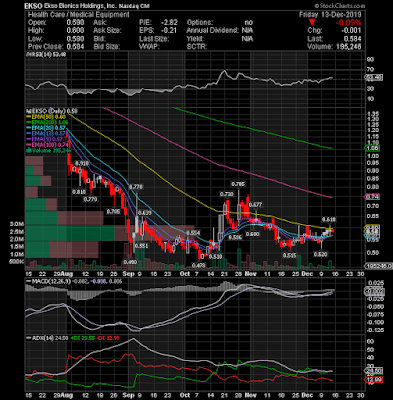This screenshot has width=393, height=400.
Task: Click the magenta EMA(100) 0.74 legend entry
Action: click(48, 145)
